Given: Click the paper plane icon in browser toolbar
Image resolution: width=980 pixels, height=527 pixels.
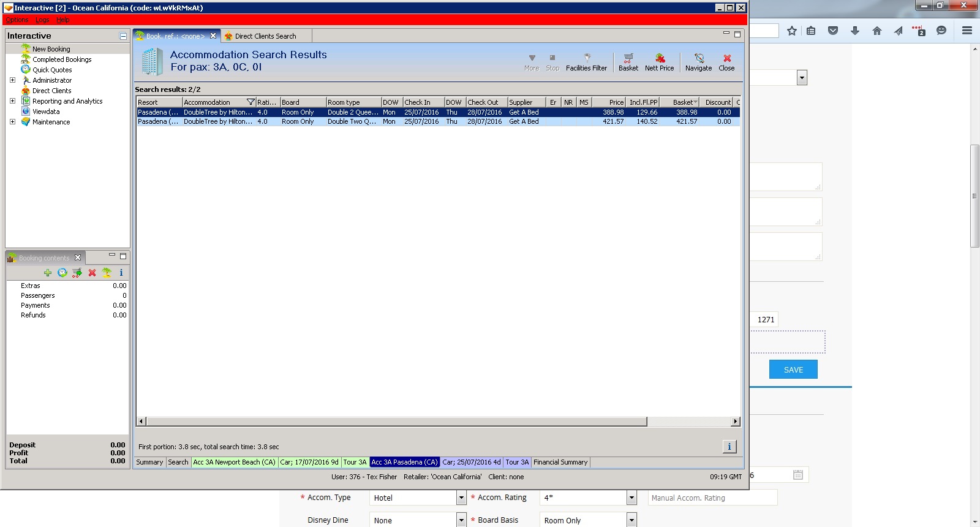Looking at the screenshot, I should coord(898,31).
